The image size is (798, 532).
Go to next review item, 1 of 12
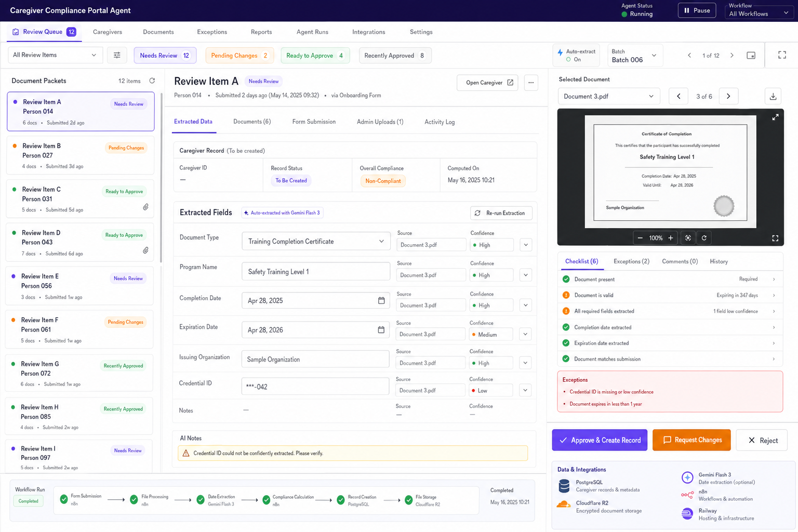click(732, 55)
